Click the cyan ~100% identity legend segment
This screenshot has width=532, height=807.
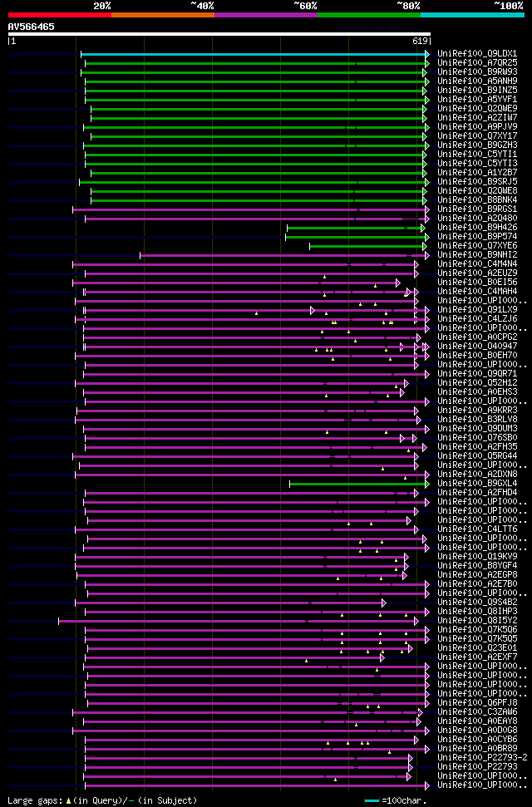(x=472, y=15)
